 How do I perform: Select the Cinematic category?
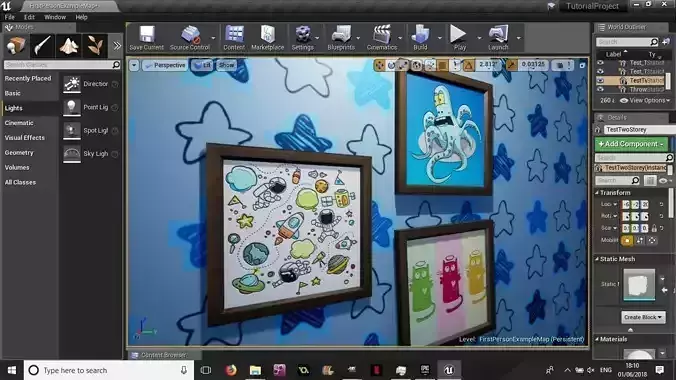[x=19, y=123]
